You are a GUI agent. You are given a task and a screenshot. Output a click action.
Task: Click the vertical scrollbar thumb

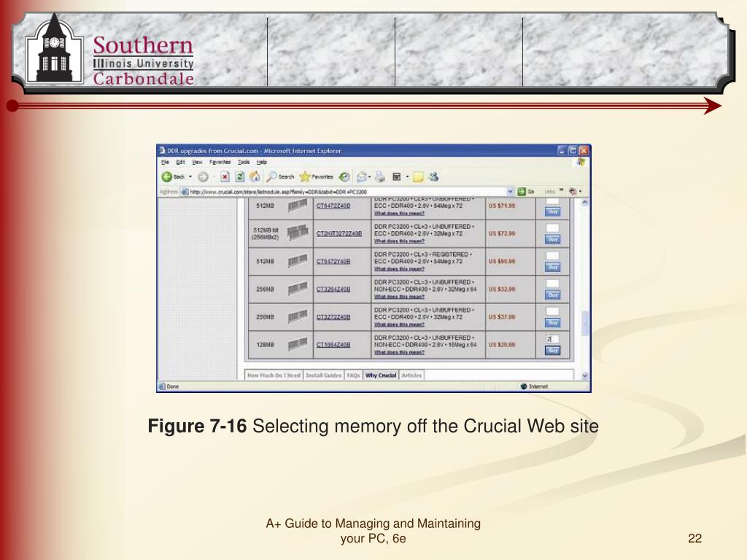click(x=585, y=323)
